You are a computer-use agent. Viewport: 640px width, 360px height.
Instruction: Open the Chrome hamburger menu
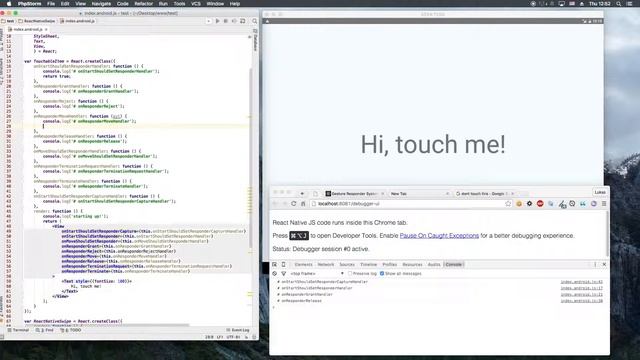[604, 204]
